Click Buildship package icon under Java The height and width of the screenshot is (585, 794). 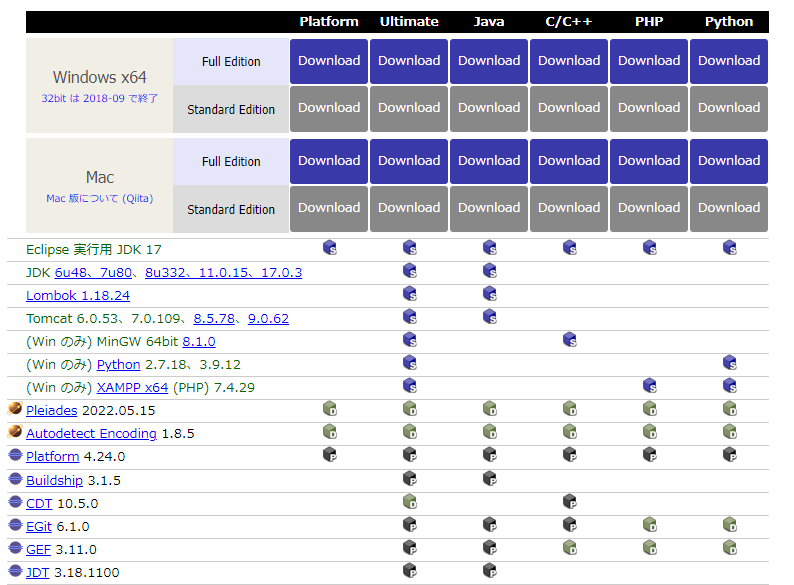(490, 478)
